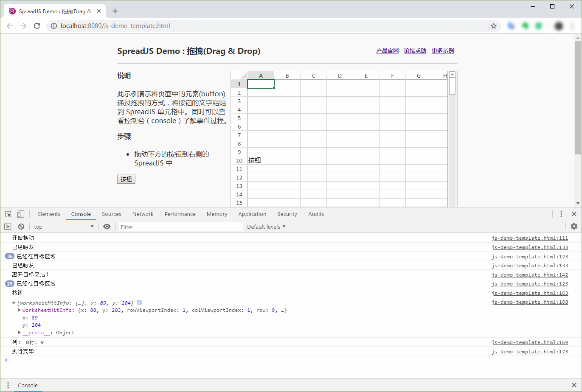Screen dimensions: 582x392
Task: Open the Security tab
Action: point(287,214)
